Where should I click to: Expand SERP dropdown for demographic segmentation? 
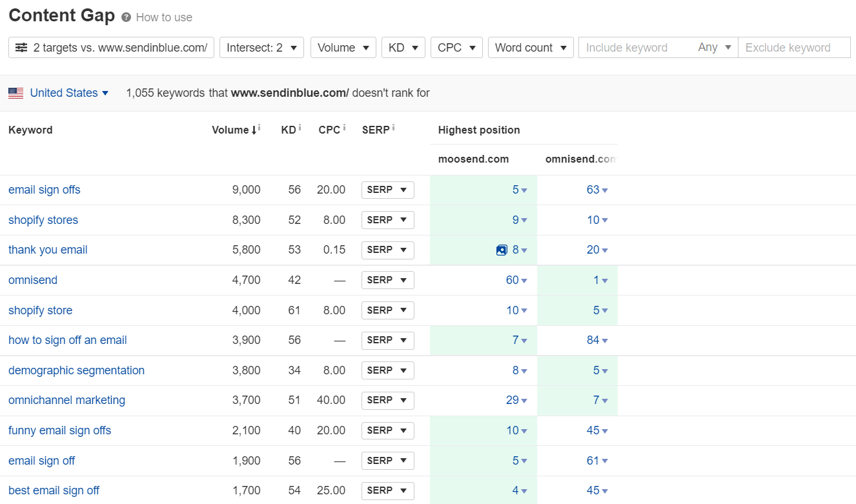pyautogui.click(x=387, y=370)
